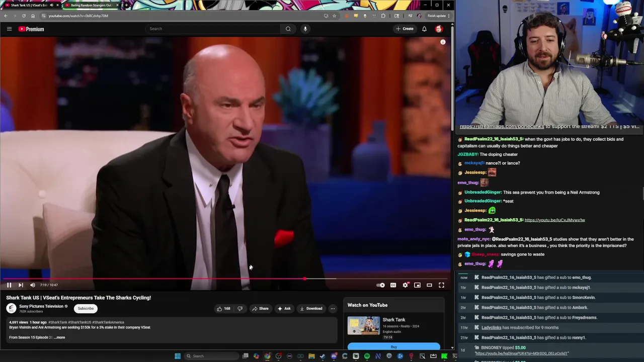Open the Chrome three-dot menu
This screenshot has width=644, height=362.
click(449, 16)
